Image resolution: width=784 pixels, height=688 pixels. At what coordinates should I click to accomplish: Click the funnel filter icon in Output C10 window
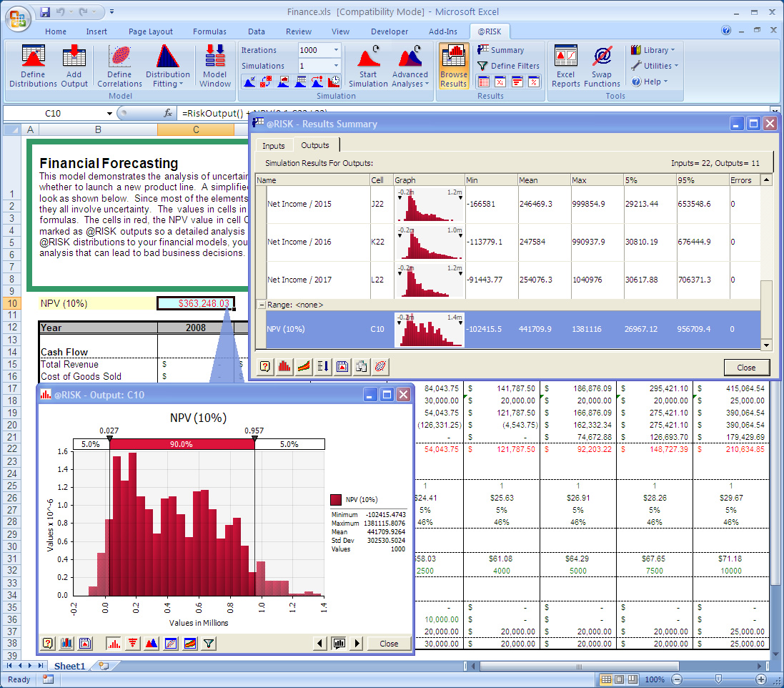point(209,644)
